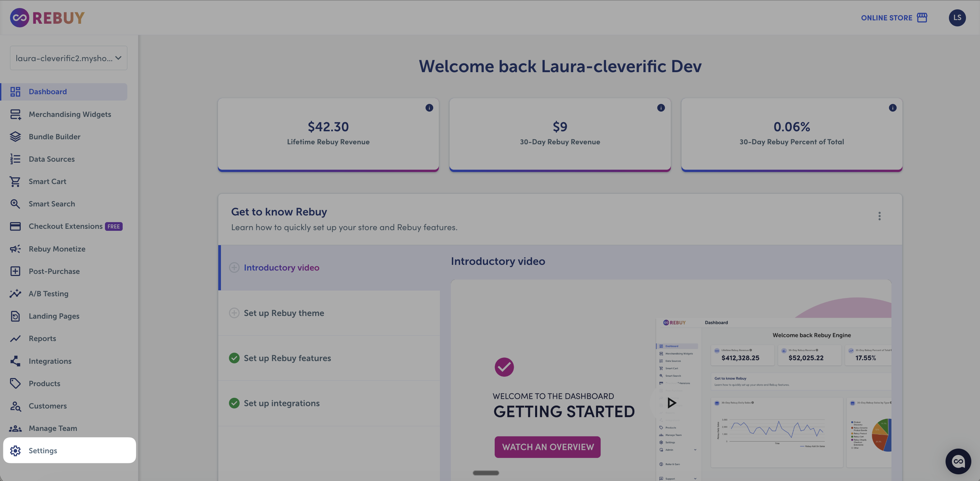
Task: Click the Watch an Overview button
Action: click(547, 447)
